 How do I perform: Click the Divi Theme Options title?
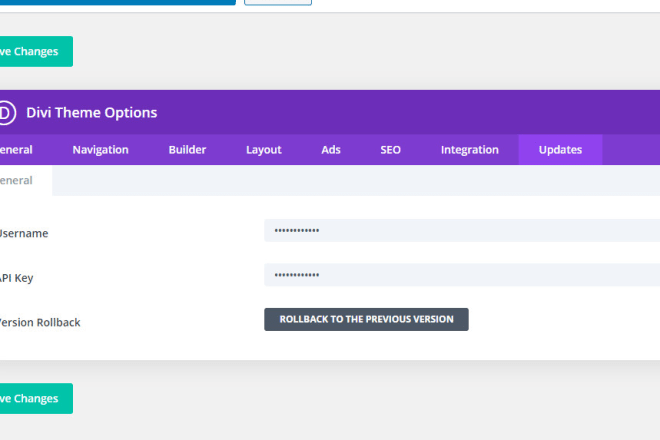[x=92, y=112]
